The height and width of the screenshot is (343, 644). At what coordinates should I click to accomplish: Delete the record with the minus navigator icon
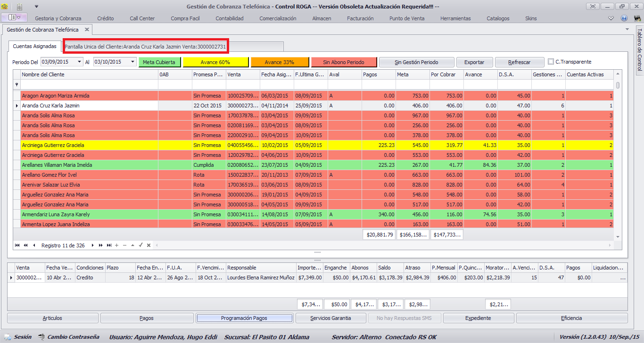pos(124,245)
